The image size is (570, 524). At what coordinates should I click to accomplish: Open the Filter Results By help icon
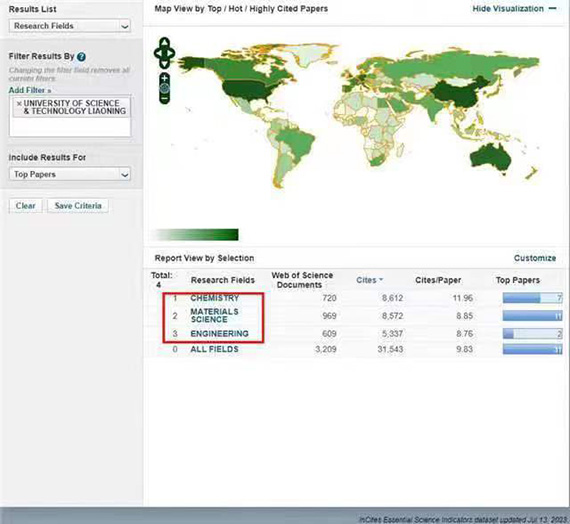coord(81,57)
